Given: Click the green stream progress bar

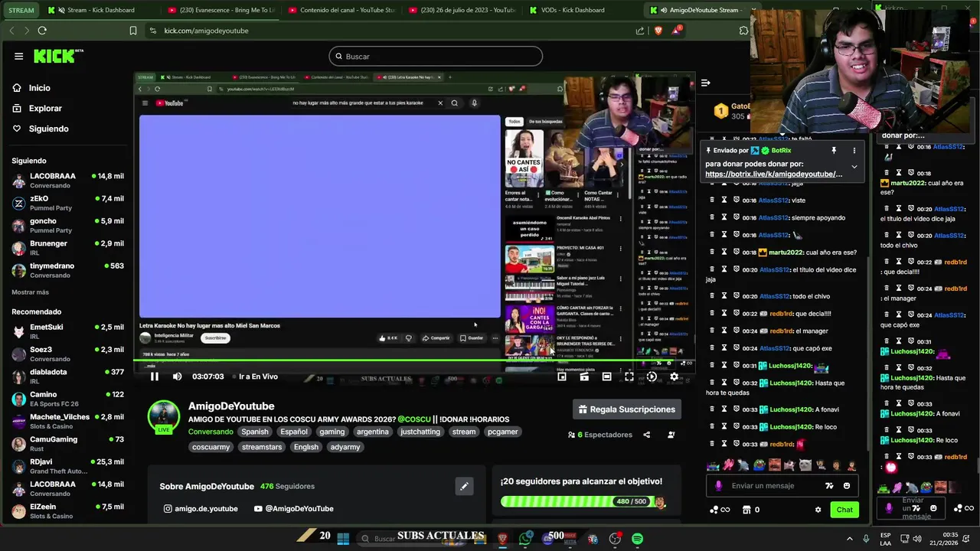Looking at the screenshot, I should click(x=413, y=360).
